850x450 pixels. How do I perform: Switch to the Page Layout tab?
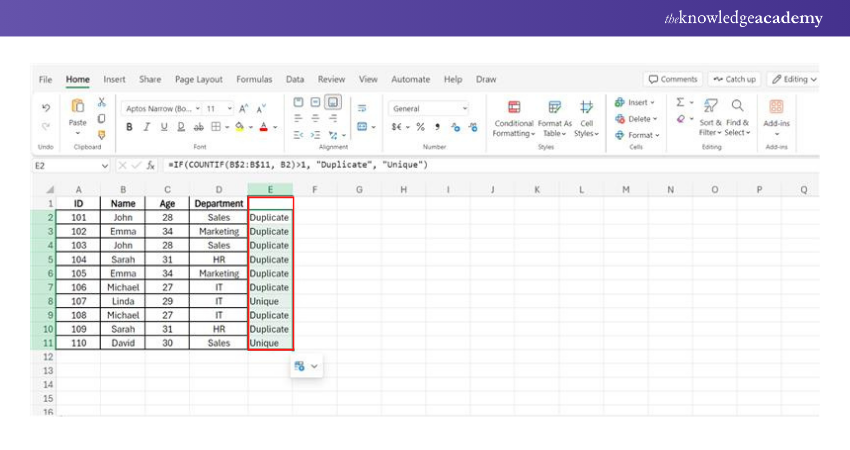click(199, 79)
